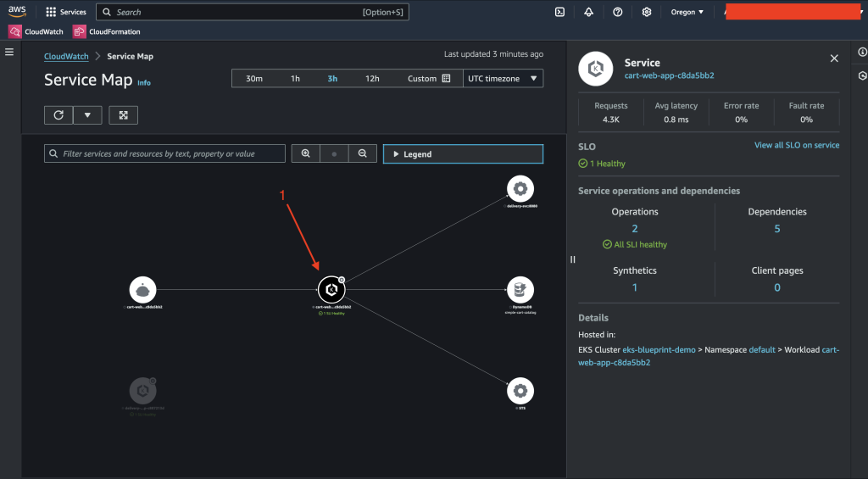Open the hexagon icon at right edge
Image resolution: width=868 pixels, height=479 pixels.
tap(862, 75)
